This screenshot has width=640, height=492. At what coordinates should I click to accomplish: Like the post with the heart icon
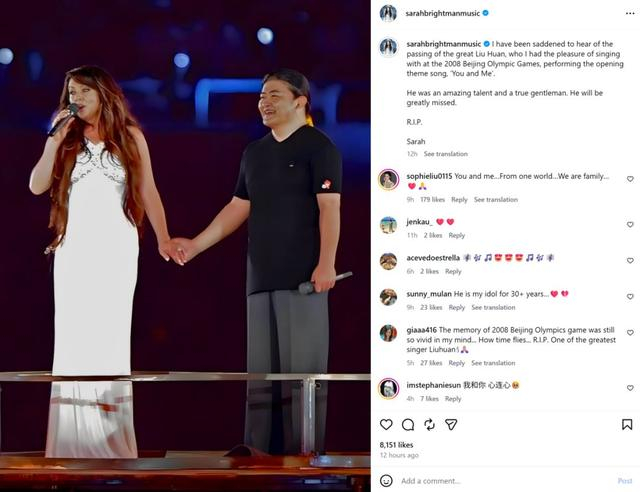(x=386, y=425)
